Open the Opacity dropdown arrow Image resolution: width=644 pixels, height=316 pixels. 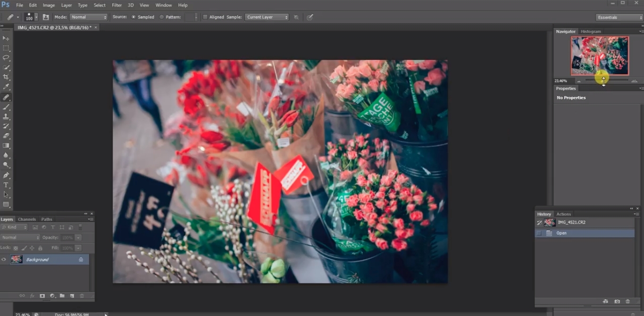click(x=78, y=238)
